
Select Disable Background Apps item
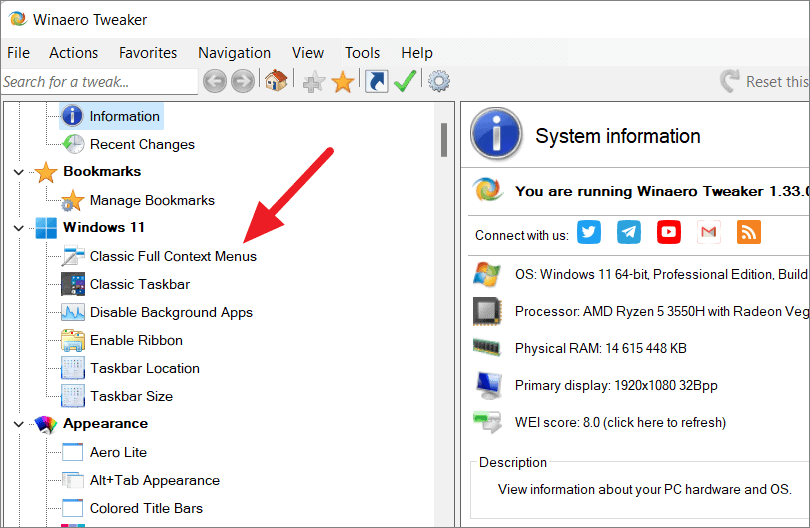pyautogui.click(x=171, y=312)
